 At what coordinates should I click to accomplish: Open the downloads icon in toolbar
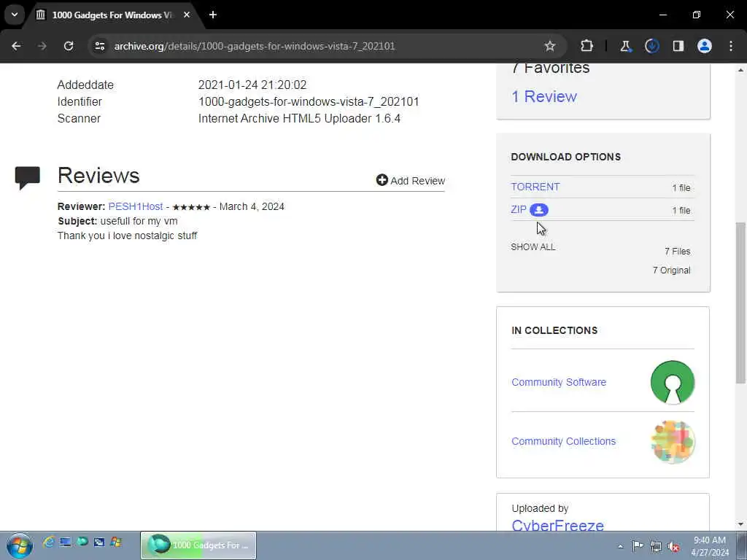[651, 46]
